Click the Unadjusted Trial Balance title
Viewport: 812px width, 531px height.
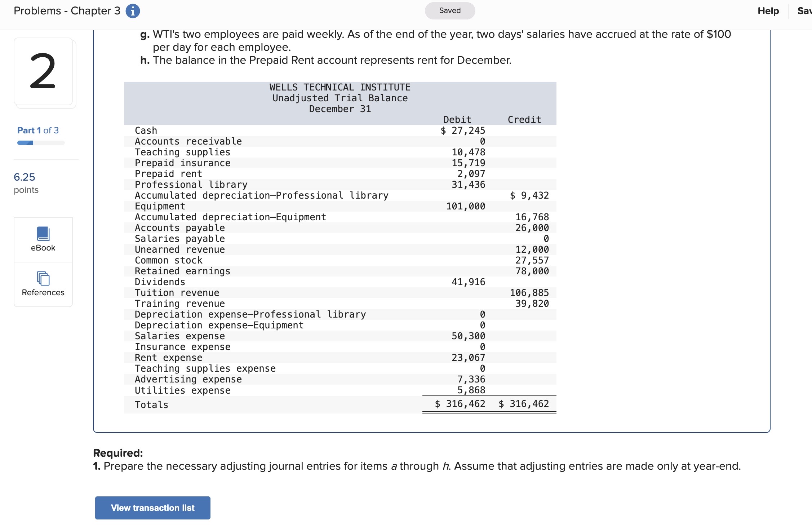pos(340,98)
